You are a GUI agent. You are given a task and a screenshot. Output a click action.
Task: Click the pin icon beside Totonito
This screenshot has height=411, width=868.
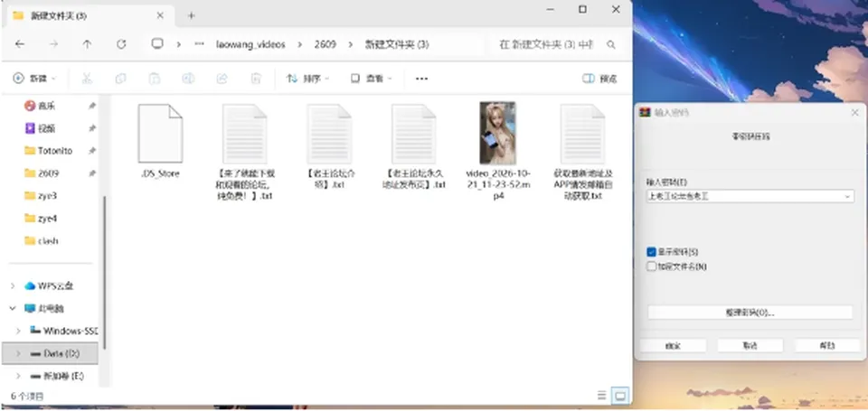pos(92,151)
